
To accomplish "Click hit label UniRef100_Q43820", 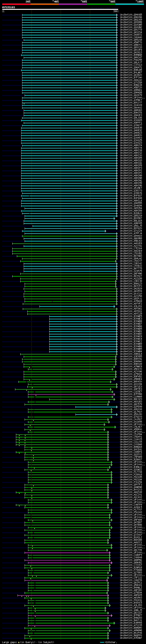I will (131, 75).
